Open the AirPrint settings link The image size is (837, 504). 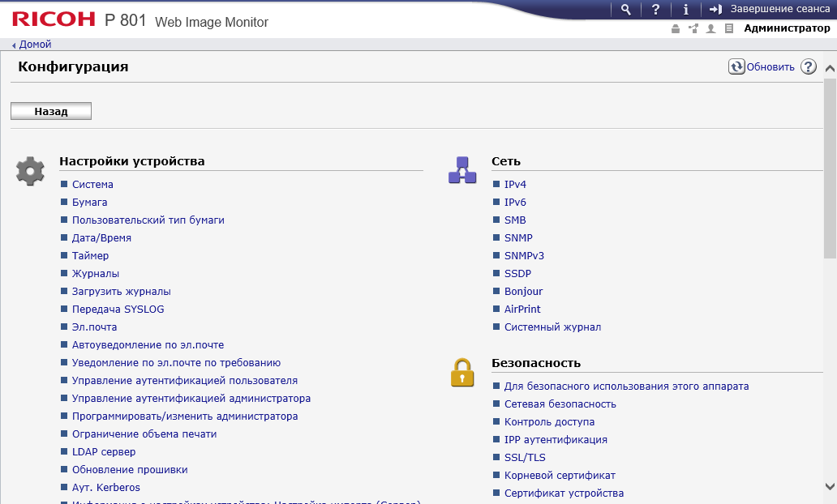[x=522, y=310]
